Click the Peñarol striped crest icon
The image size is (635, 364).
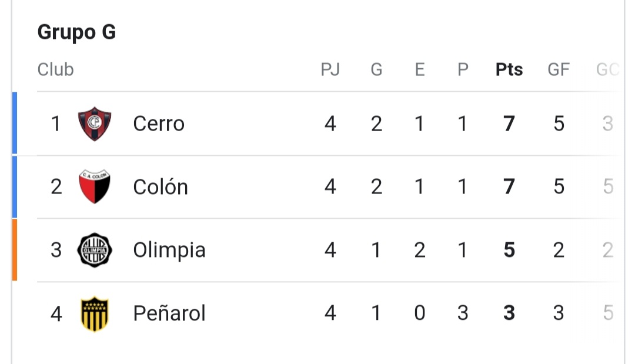[x=94, y=314]
